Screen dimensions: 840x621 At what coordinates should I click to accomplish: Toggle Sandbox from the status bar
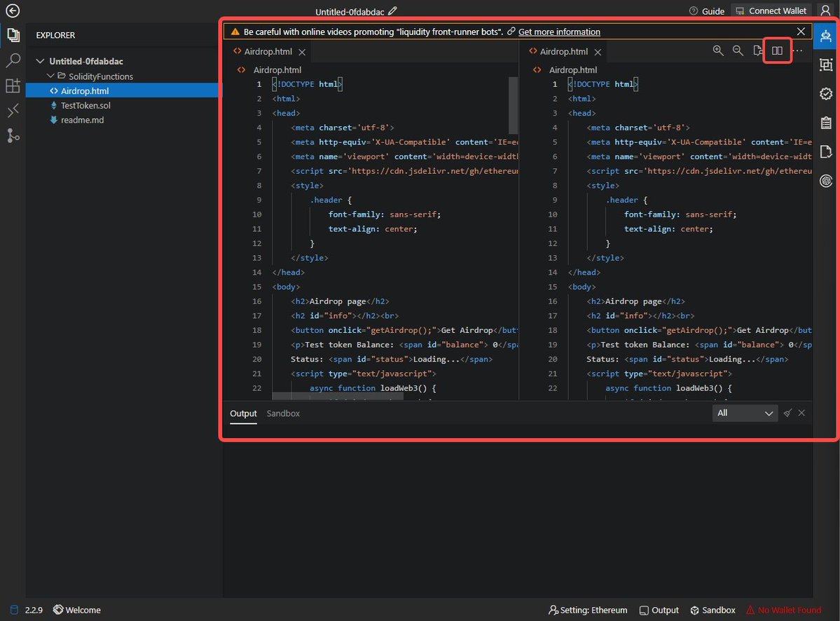pos(712,610)
